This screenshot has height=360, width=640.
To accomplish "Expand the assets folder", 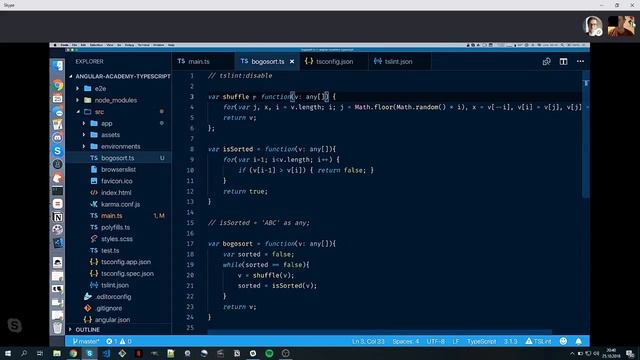I will [84, 135].
